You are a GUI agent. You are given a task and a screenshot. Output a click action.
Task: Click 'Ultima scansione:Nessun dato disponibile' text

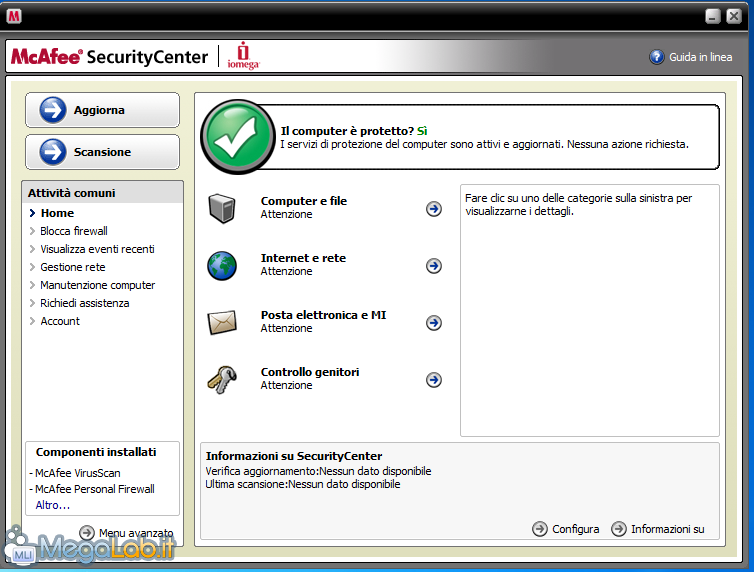[x=303, y=484]
